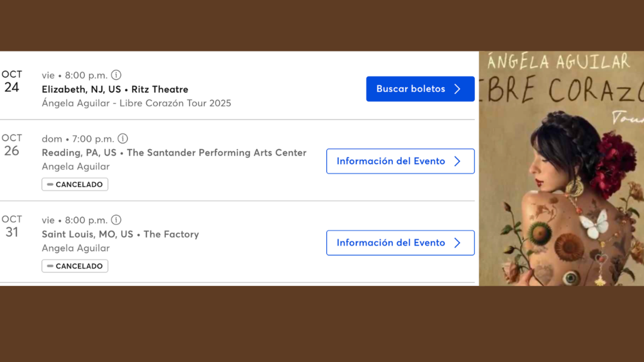Click the OCT 24 date label
Screen dimensions: 644x362
point(12,81)
